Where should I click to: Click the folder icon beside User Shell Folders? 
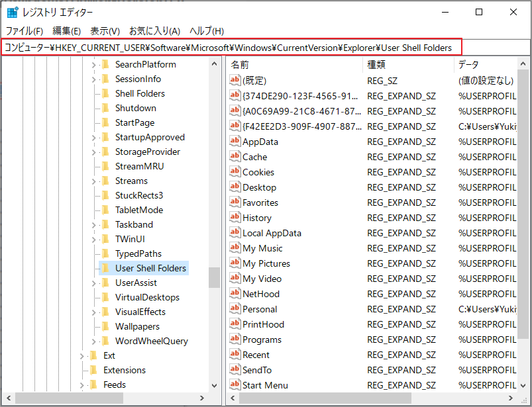point(105,269)
